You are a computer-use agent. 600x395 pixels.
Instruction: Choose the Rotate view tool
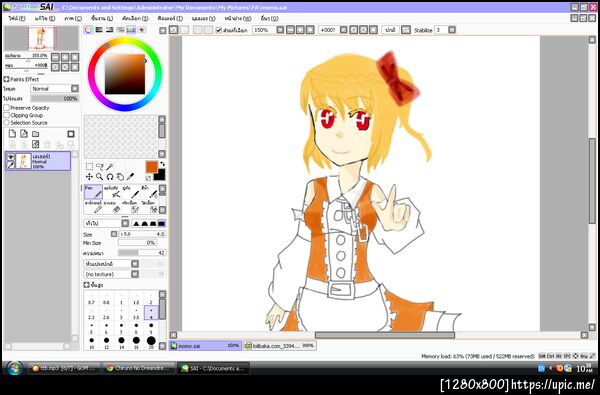(110, 176)
